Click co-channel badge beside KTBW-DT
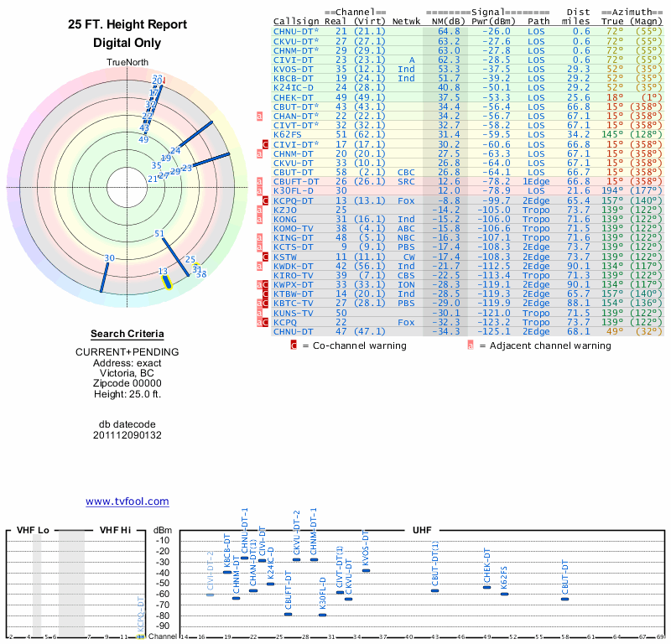Viewport: 671px width, 644px height. point(265,294)
